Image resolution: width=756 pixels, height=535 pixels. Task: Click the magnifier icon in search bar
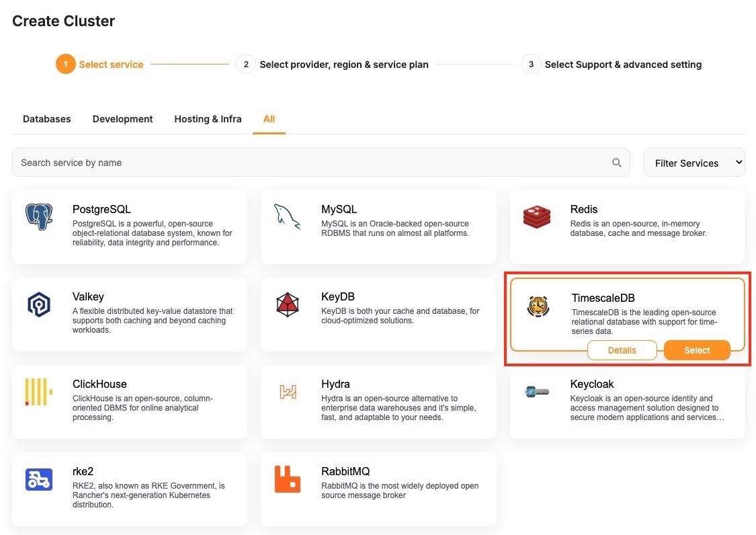617,163
